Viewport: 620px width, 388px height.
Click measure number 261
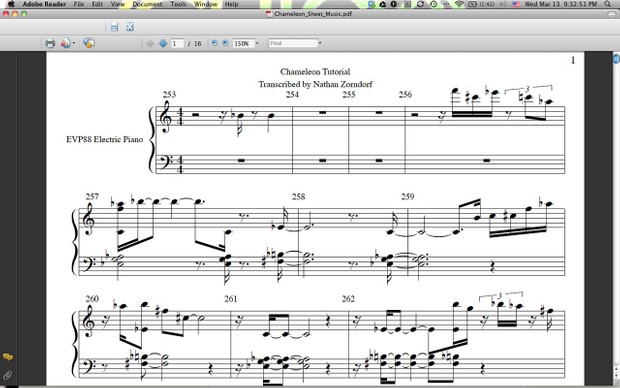(x=231, y=299)
